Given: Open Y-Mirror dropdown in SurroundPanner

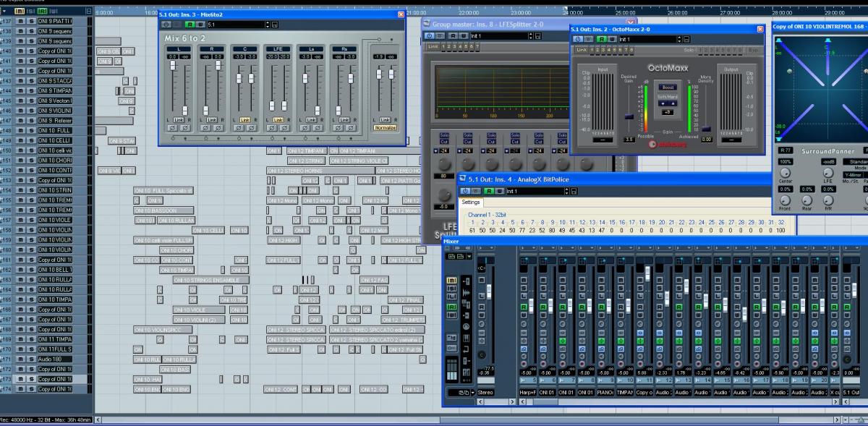Looking at the screenshot, I should pos(853,175).
